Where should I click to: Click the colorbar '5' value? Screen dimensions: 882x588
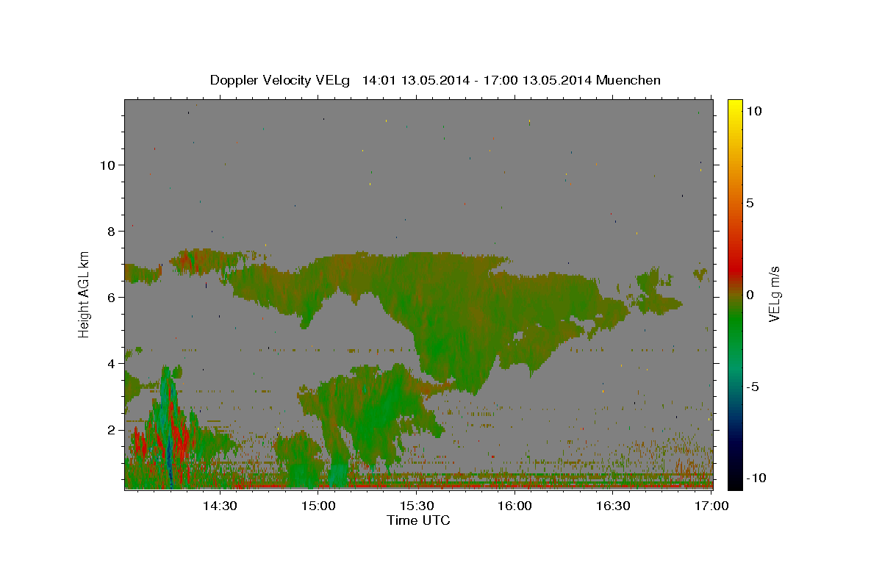tap(750, 203)
